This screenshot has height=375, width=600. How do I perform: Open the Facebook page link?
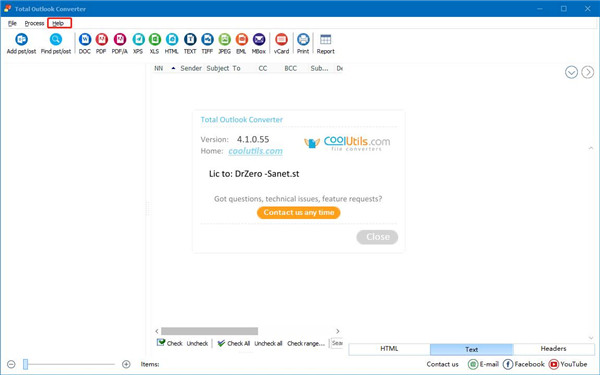point(523,364)
